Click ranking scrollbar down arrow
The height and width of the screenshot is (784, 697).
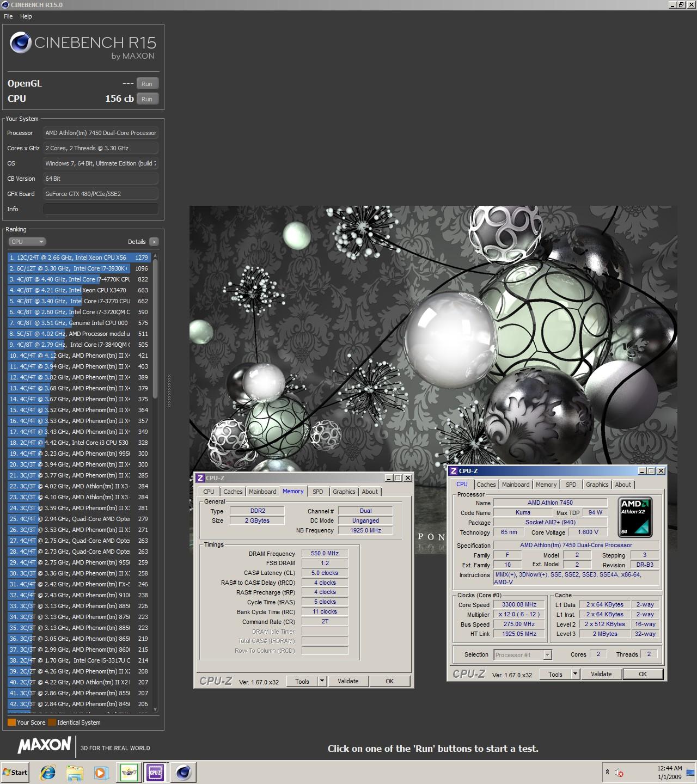click(155, 709)
